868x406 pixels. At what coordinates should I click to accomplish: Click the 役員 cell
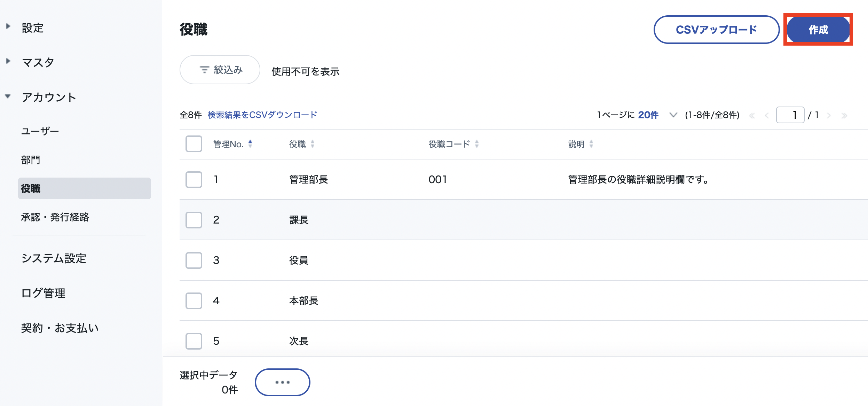(x=299, y=260)
